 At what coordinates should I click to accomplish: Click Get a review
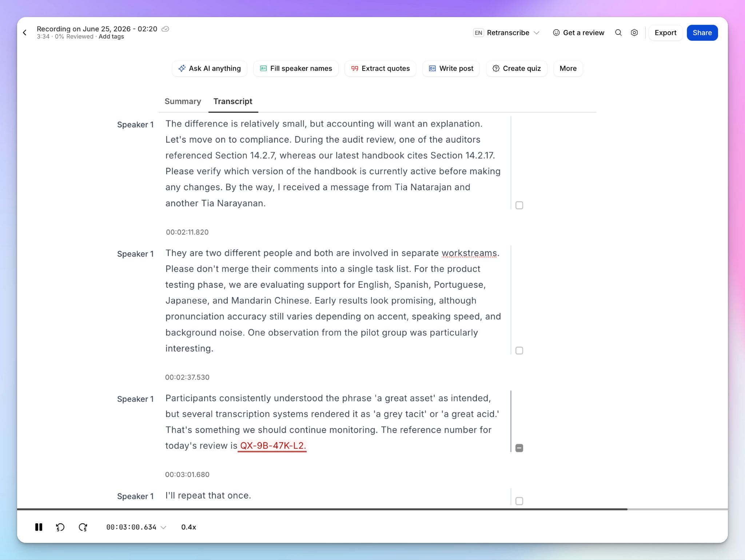(578, 33)
